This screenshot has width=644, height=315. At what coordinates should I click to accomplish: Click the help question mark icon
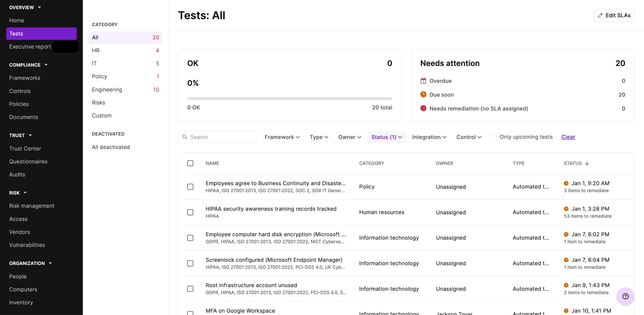[625, 296]
